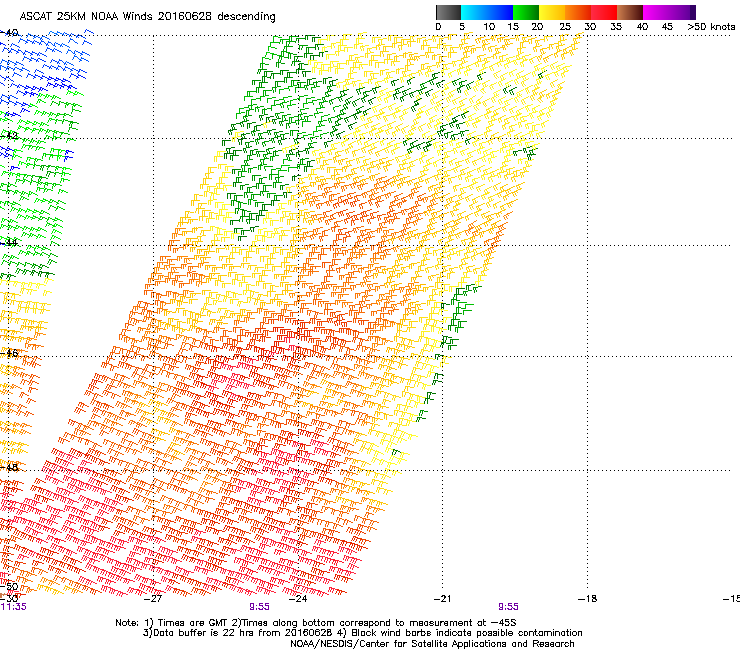Click the '15' label under the color legend
The width and height of the screenshot is (740, 650).
click(513, 27)
